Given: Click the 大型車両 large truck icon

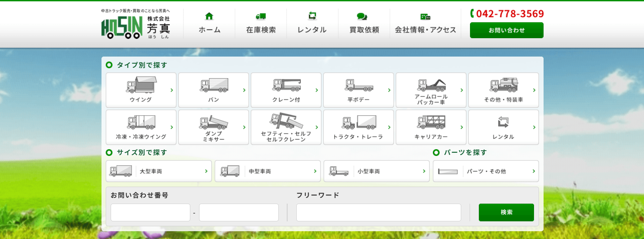Looking at the screenshot, I should click(x=121, y=171).
